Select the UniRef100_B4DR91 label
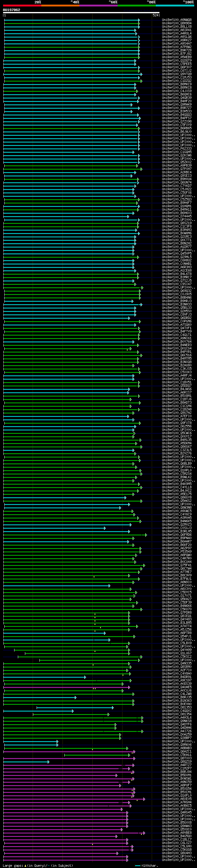The image size is (197, 868). coord(177,677)
